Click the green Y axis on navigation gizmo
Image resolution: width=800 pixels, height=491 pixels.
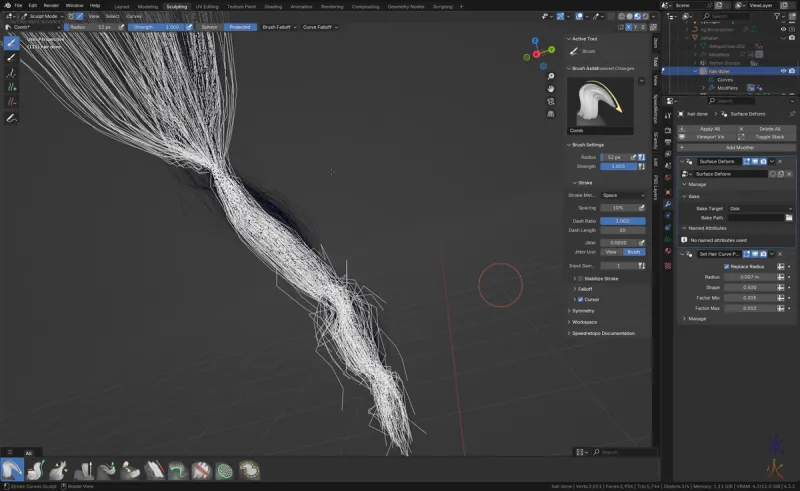[552, 50]
